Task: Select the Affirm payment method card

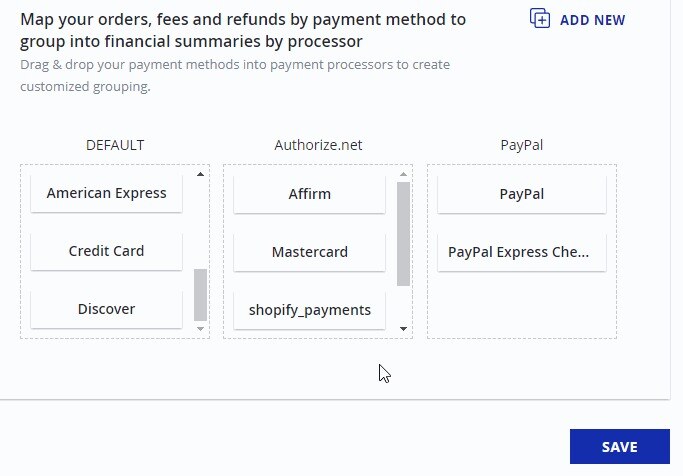Action: coord(309,194)
